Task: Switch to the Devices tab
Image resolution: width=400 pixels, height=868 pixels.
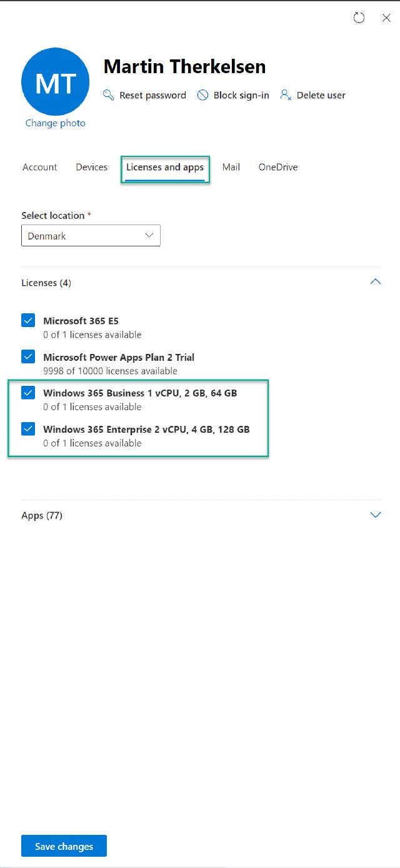Action: (92, 167)
